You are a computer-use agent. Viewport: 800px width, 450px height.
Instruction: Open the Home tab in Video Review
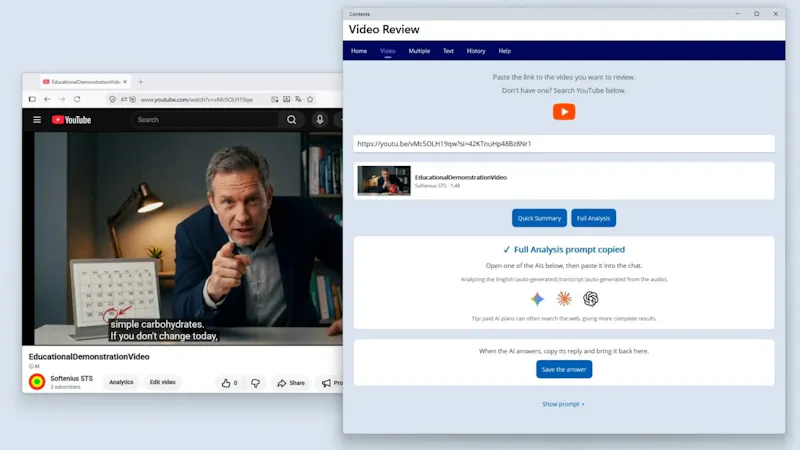pos(359,51)
